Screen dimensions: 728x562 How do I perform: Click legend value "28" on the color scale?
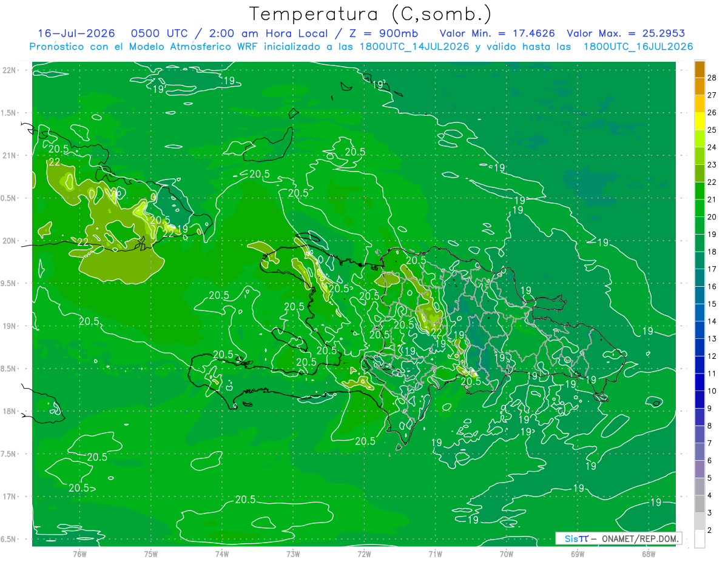pos(712,78)
